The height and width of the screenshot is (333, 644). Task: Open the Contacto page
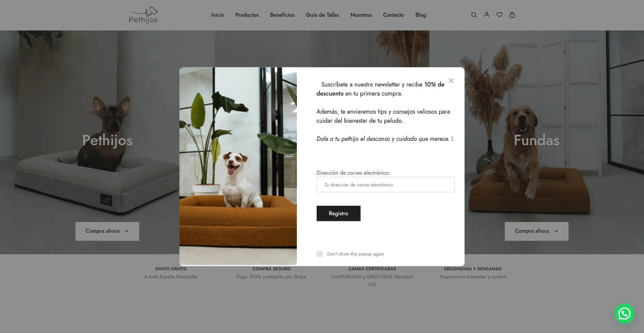[393, 15]
